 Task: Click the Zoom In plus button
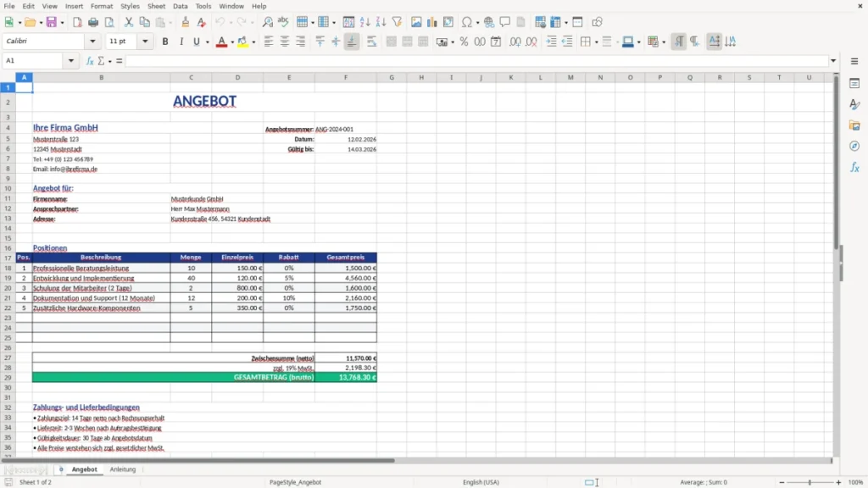pos(838,482)
